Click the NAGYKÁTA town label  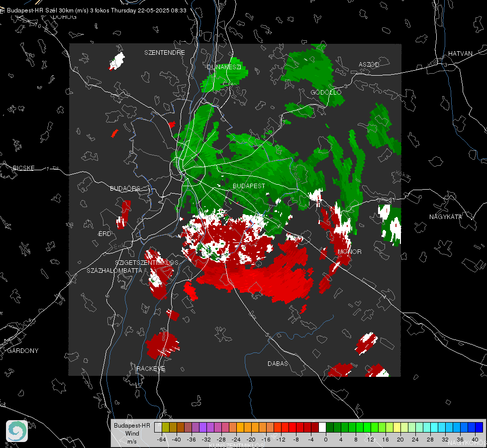coord(445,217)
